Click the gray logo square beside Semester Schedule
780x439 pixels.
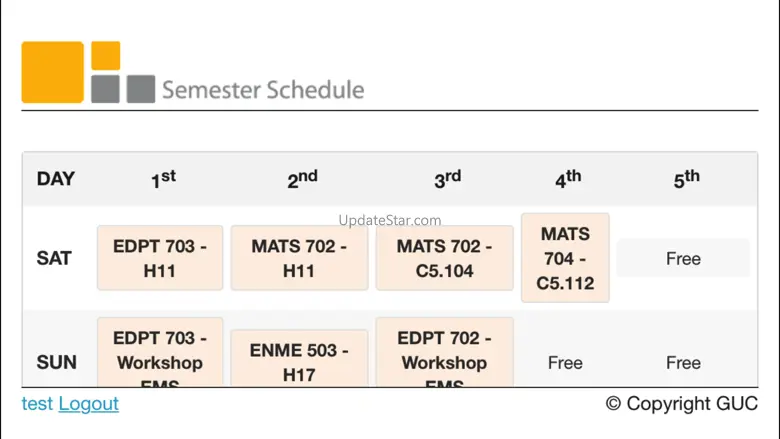point(141,89)
